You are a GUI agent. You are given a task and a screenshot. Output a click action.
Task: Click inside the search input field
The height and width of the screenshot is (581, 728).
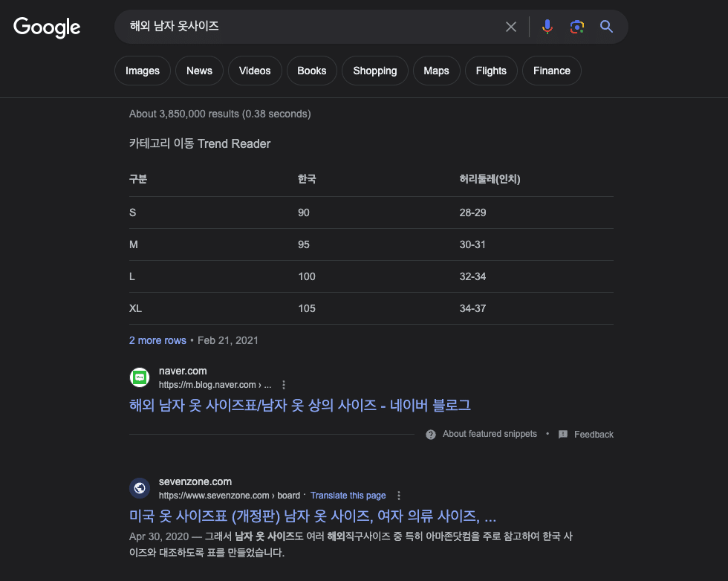(x=311, y=27)
